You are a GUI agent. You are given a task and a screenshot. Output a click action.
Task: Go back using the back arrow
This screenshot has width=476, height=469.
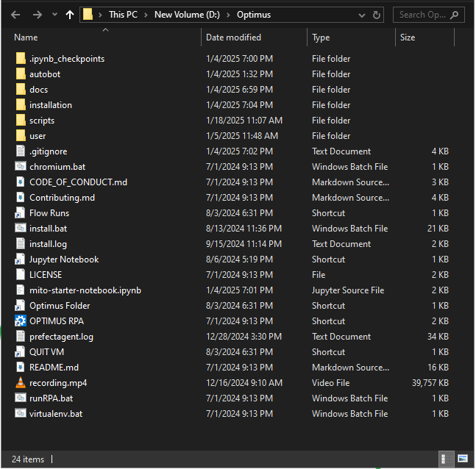15,15
